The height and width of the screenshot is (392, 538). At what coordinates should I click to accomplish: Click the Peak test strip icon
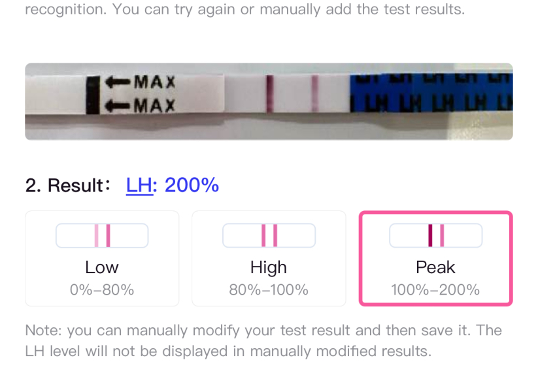[x=435, y=235]
